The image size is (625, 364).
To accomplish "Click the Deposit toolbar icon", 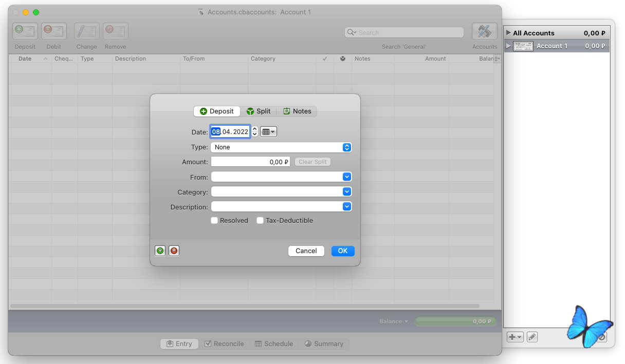I will (x=25, y=31).
